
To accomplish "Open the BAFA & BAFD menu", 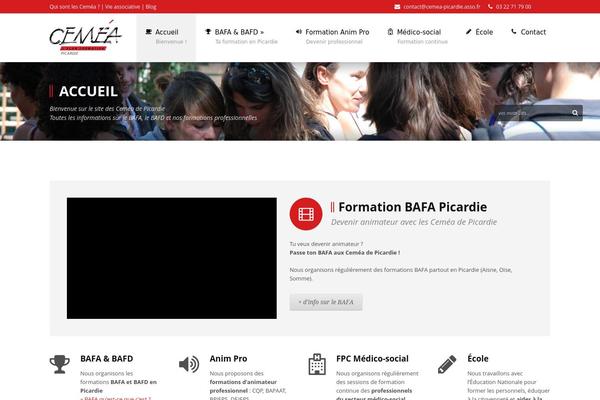I will [241, 36].
